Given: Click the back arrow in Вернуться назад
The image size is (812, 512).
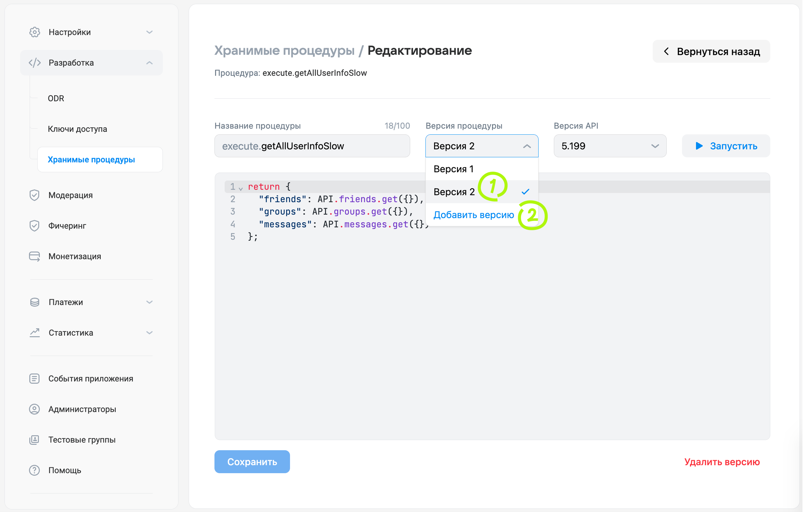Looking at the screenshot, I should (x=666, y=51).
